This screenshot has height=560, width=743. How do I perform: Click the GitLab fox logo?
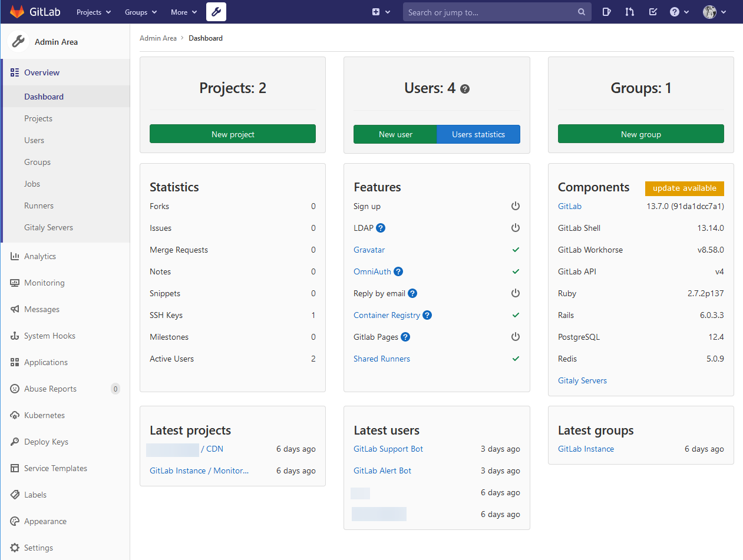click(x=16, y=11)
